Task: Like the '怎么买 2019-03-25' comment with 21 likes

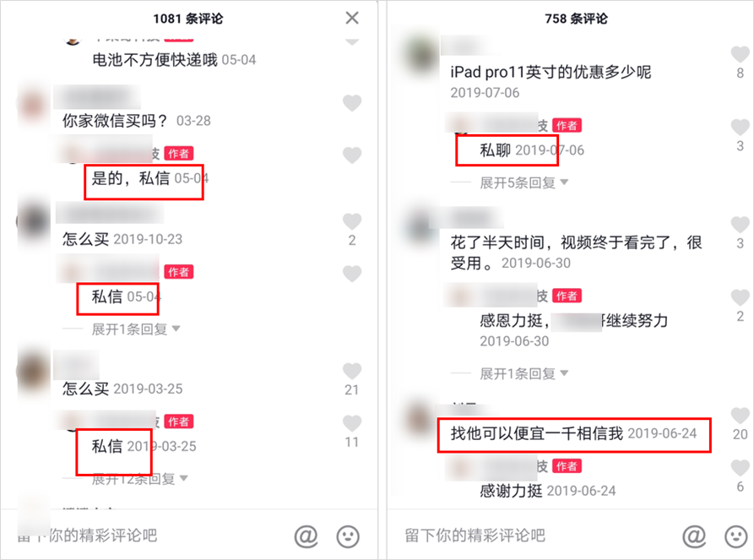Action: pyautogui.click(x=352, y=371)
